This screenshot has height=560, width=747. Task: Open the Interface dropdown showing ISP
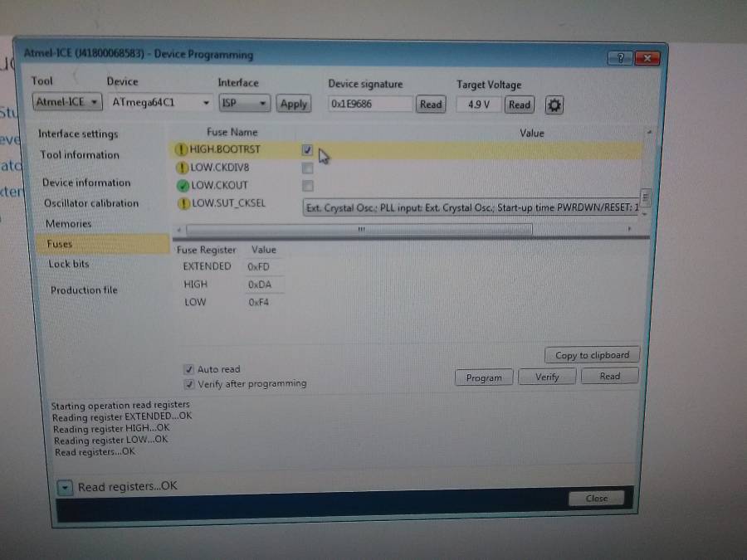[x=244, y=104]
